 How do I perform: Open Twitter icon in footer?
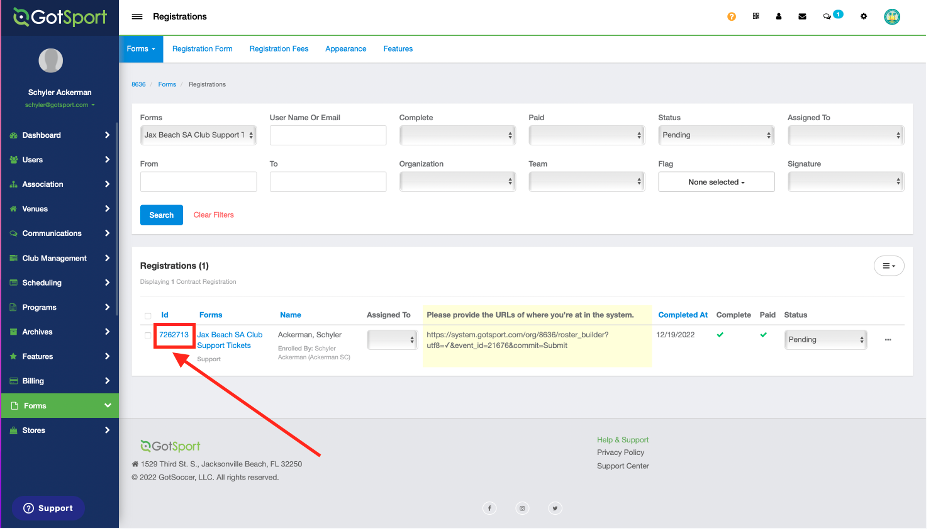click(x=555, y=508)
